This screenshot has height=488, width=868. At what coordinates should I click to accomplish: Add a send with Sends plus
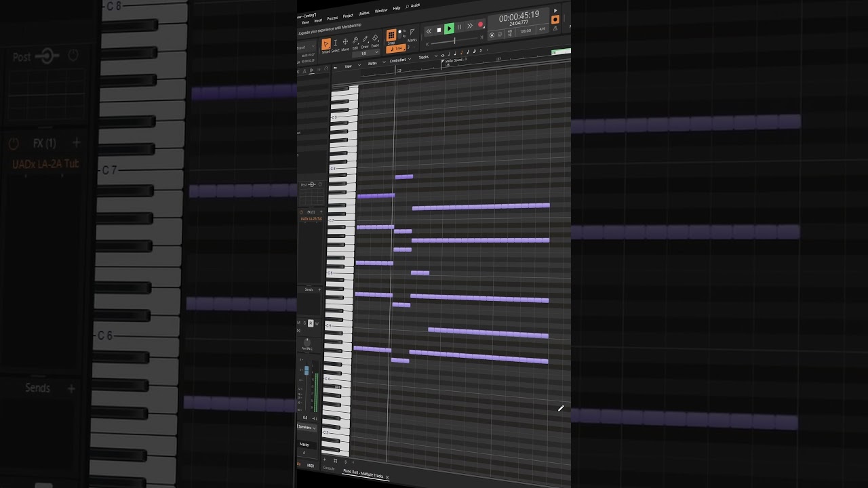click(x=319, y=289)
